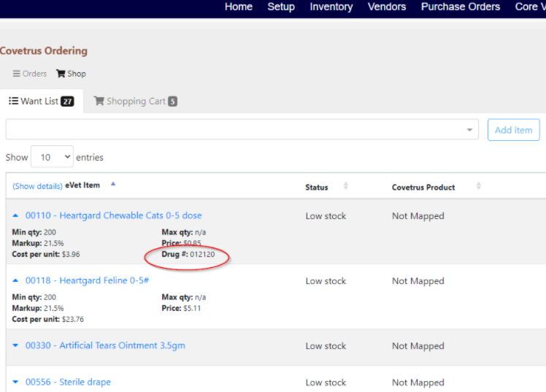Open the Vendors menu
546x392 pixels.
[x=387, y=7]
